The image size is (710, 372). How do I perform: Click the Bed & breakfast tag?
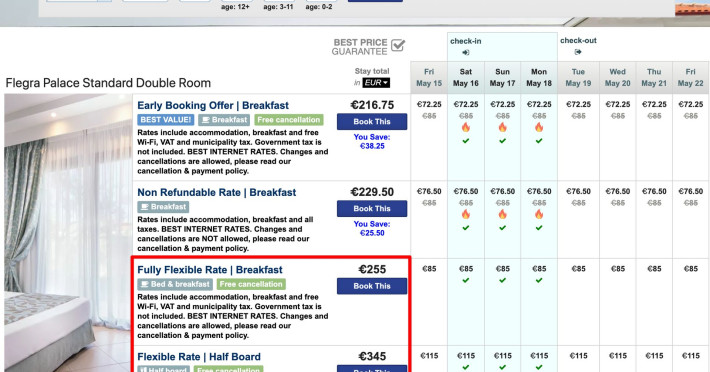coord(175,284)
